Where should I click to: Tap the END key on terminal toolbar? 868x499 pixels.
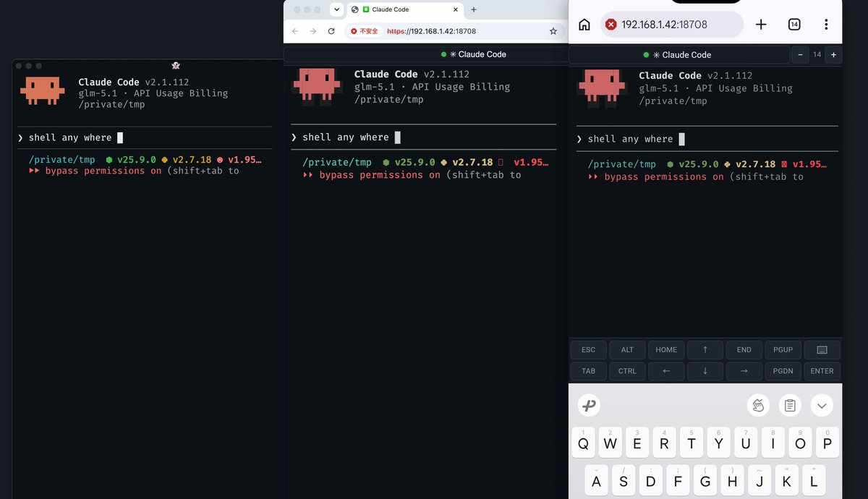744,350
